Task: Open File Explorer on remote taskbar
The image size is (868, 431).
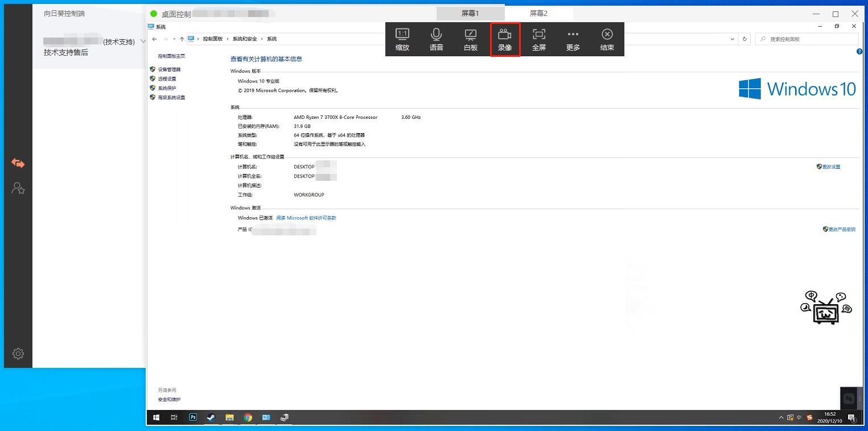Action: point(229,417)
